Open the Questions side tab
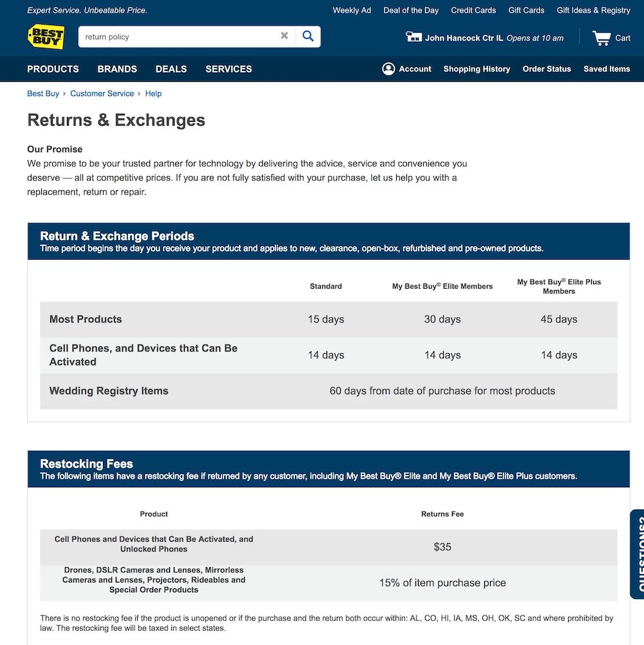The height and width of the screenshot is (645, 644). [x=637, y=554]
